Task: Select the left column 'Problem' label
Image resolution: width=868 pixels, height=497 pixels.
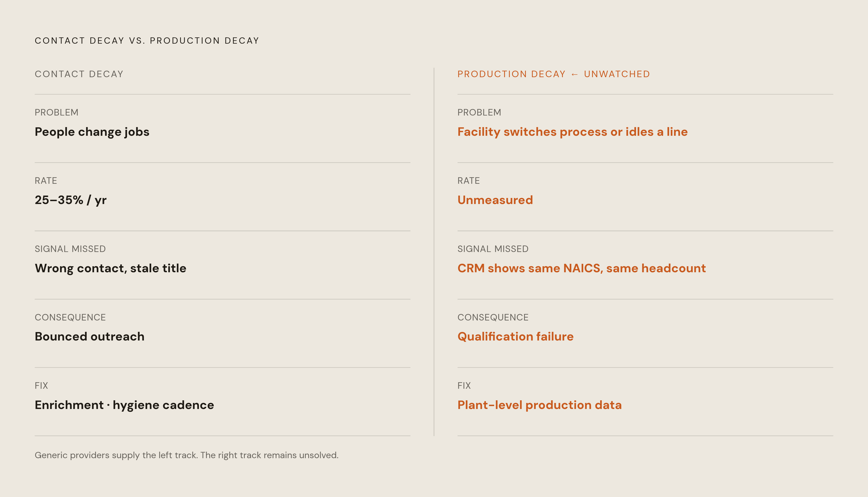Action: 57,112
